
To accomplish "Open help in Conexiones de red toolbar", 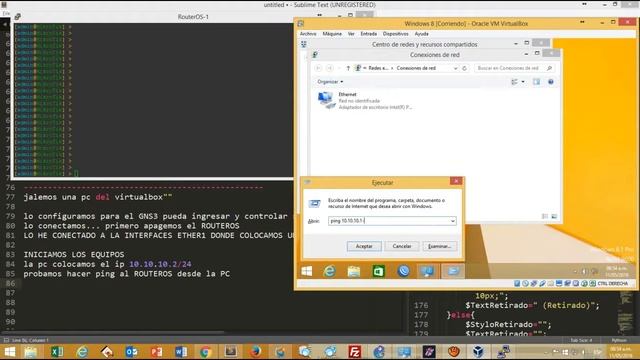I will point(551,82).
